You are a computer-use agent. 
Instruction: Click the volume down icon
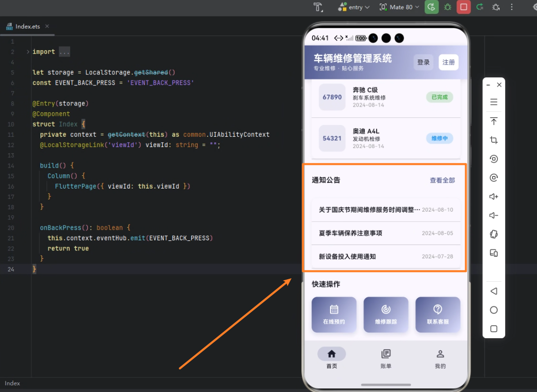click(493, 215)
